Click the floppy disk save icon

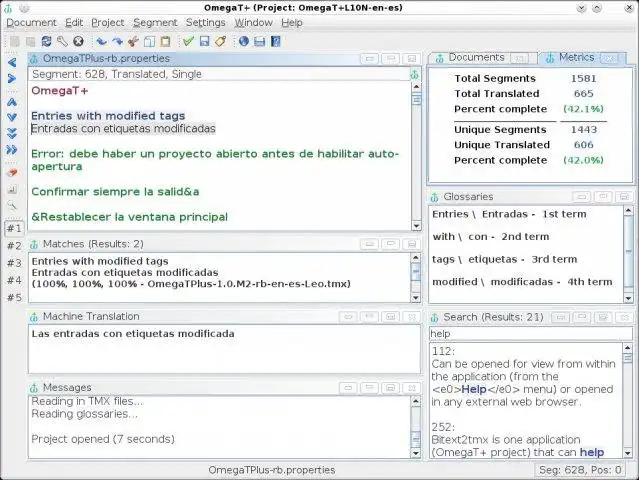coord(205,41)
